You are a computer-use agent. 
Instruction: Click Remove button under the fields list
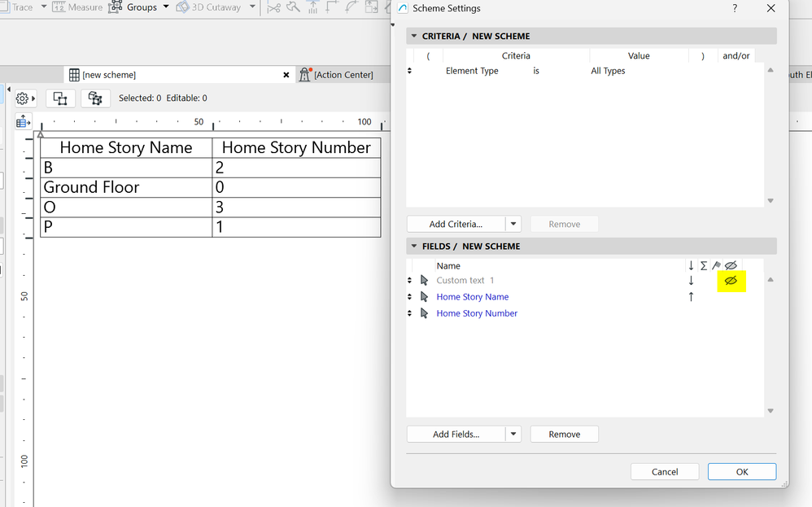(565, 434)
